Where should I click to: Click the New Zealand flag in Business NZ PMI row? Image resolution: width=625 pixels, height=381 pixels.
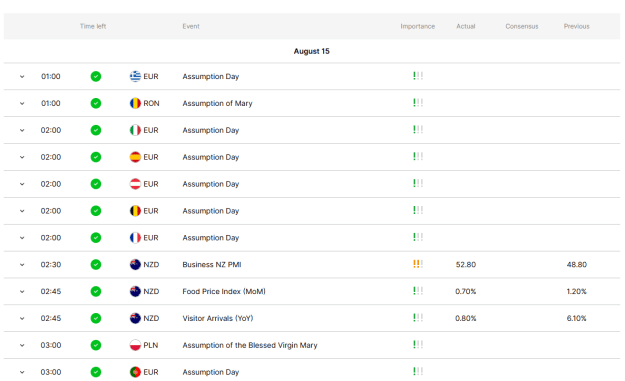point(135,265)
